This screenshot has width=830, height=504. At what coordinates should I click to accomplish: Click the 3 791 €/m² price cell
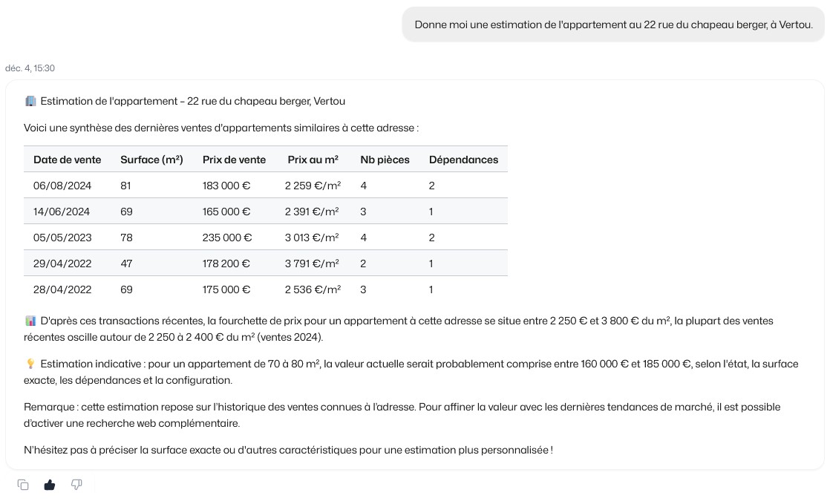click(x=312, y=264)
